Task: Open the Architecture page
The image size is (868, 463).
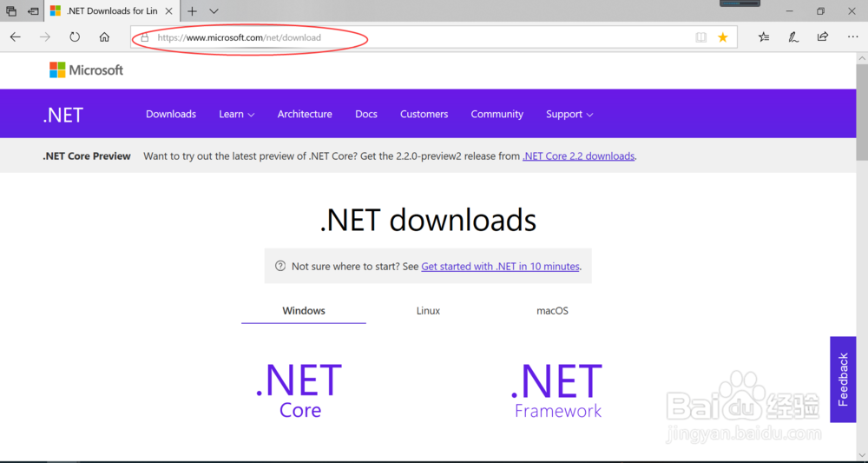Action: pyautogui.click(x=305, y=114)
